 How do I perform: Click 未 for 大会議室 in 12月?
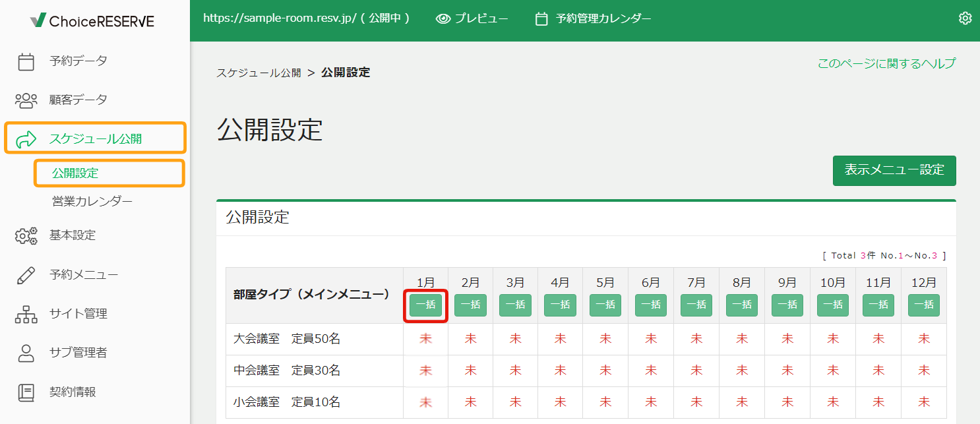pyautogui.click(x=924, y=339)
